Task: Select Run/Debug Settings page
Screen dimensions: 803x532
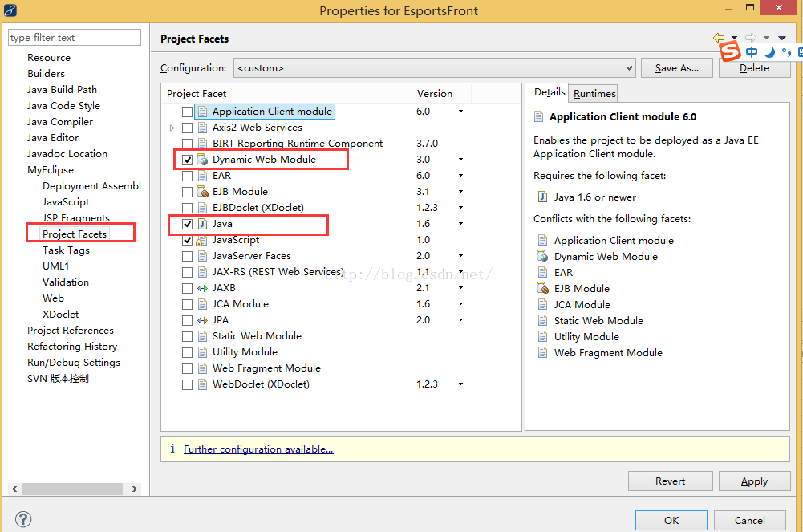Action: tap(74, 363)
